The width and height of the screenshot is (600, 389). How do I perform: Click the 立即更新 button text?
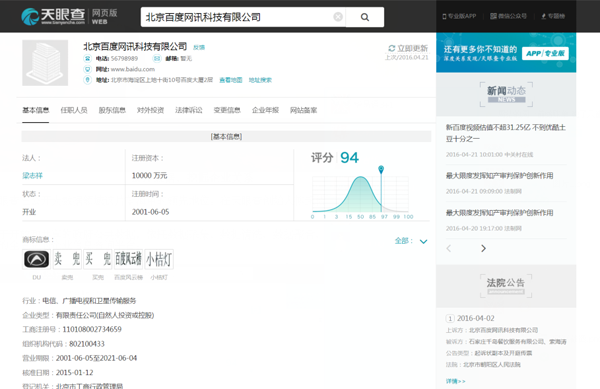click(412, 48)
